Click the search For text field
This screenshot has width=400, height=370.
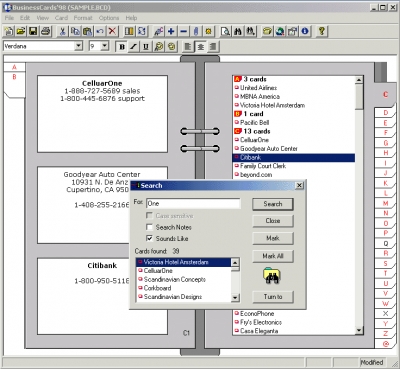[193, 203]
